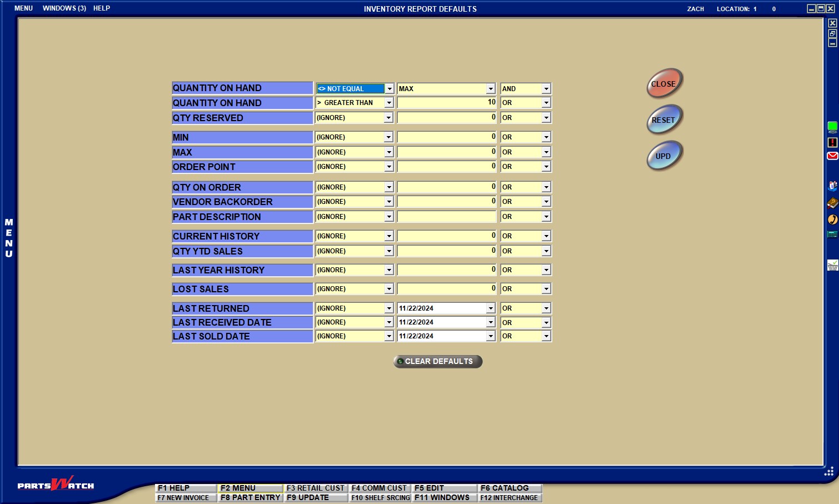This screenshot has height=504, width=839.
Task: Open the HELP menu
Action: click(x=101, y=8)
